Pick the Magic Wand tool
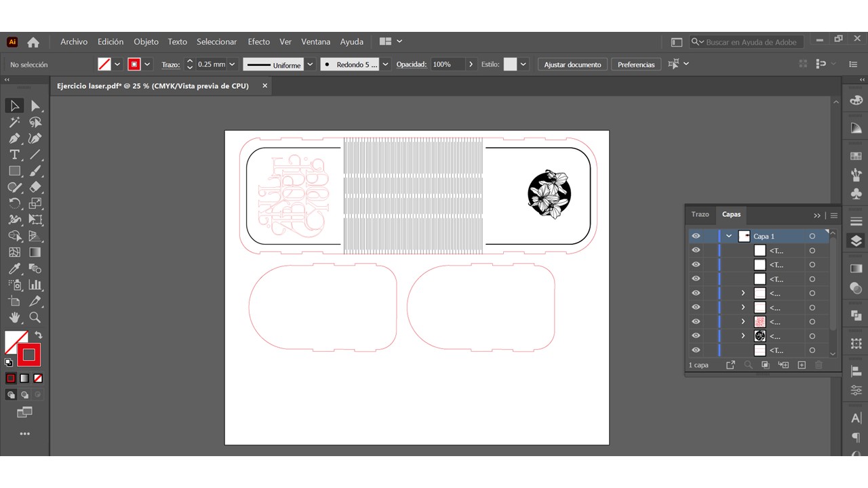The image size is (868, 488). [x=14, y=122]
